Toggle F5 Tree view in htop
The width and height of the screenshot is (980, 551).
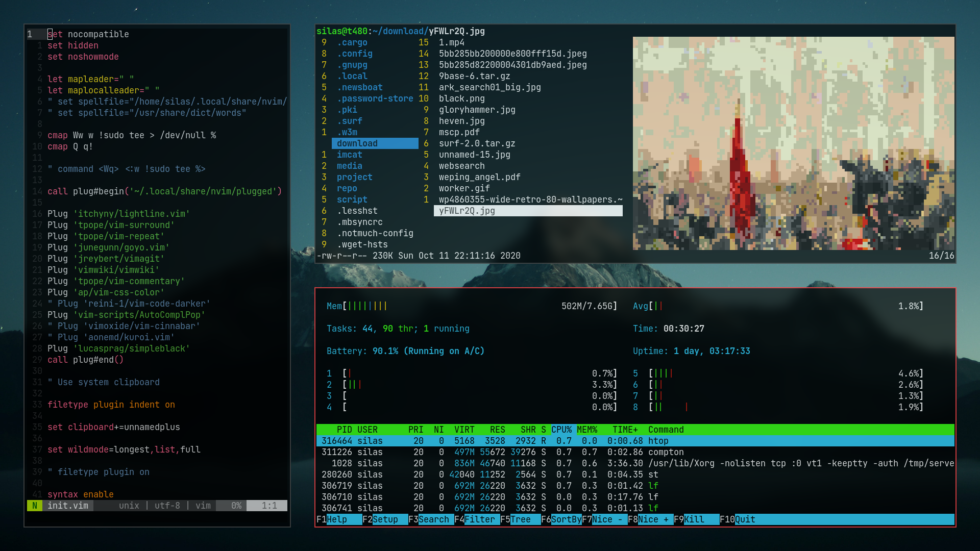coord(520,519)
